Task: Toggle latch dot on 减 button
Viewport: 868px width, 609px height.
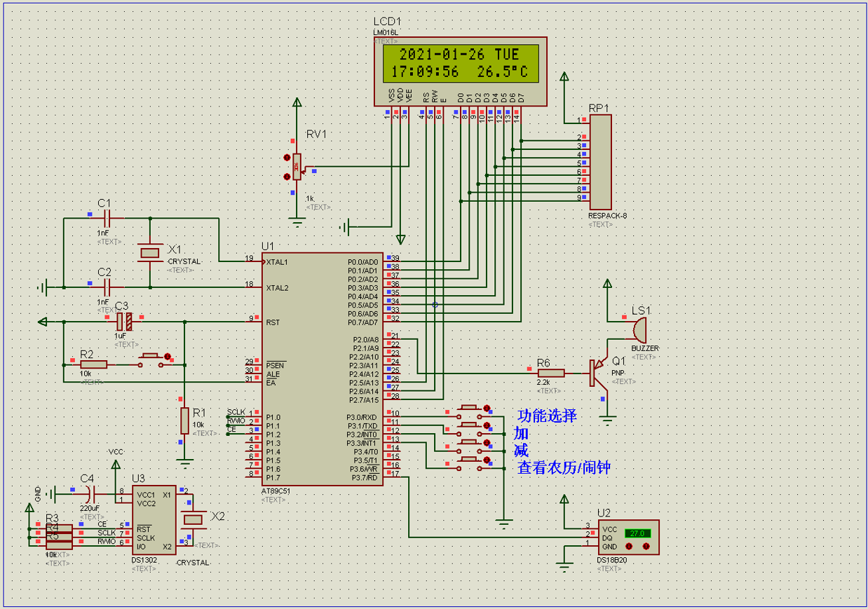Action: (x=487, y=442)
